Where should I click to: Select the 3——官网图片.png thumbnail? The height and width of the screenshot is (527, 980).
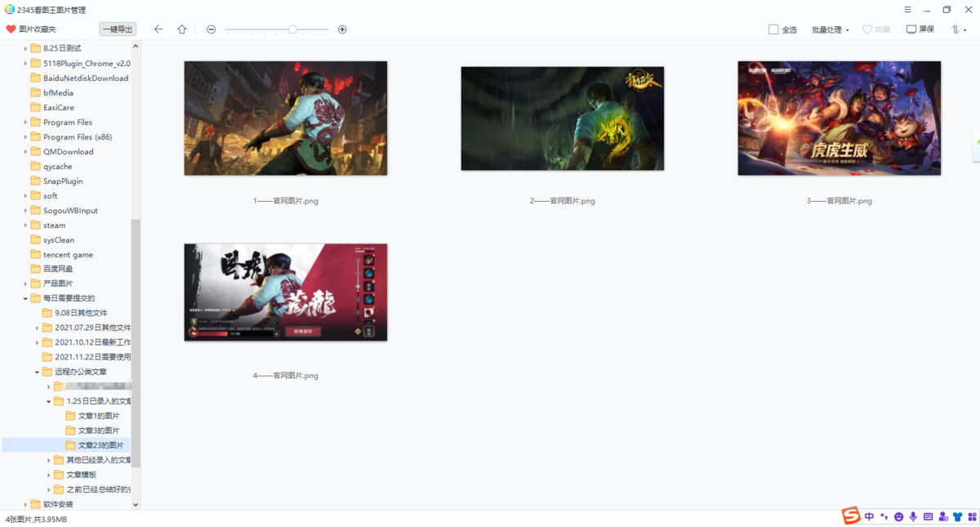(x=839, y=118)
